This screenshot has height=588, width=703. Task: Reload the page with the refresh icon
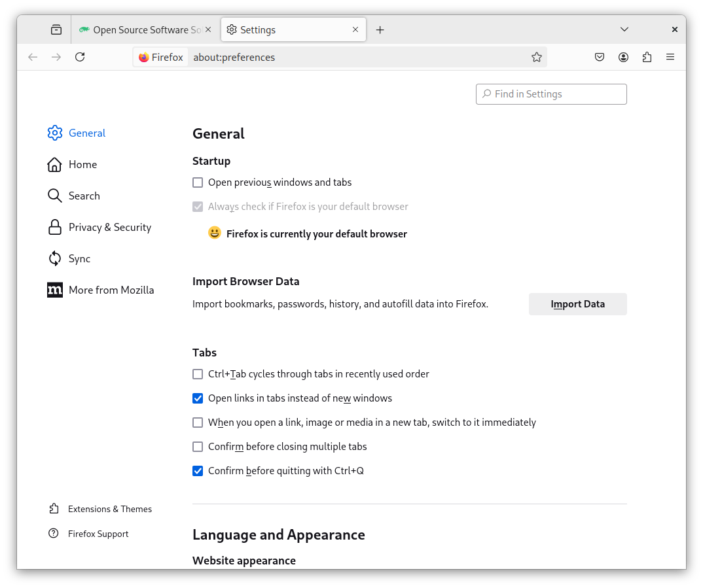(80, 58)
